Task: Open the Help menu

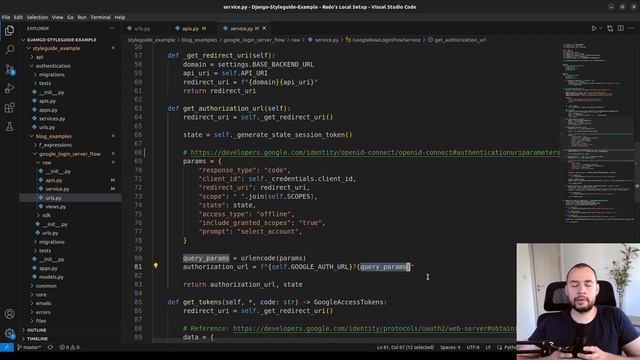Action: pyautogui.click(x=120, y=17)
